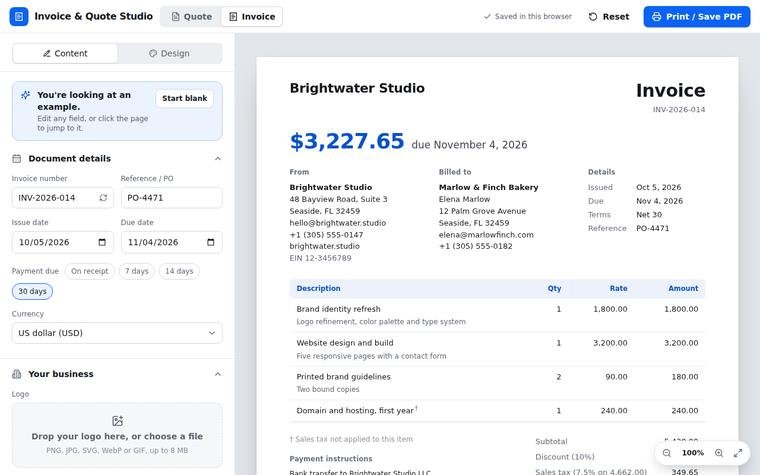Expand preview to fullscreen
The height and width of the screenshot is (475, 760).
pos(738,453)
